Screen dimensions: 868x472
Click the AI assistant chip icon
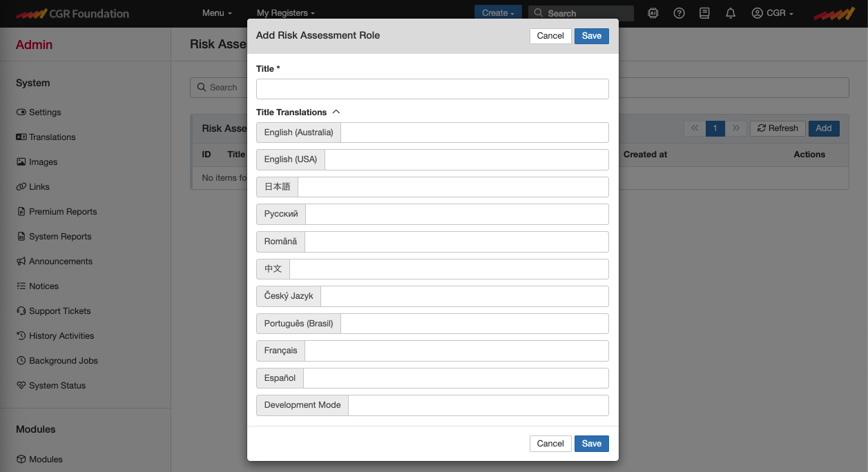[653, 12]
